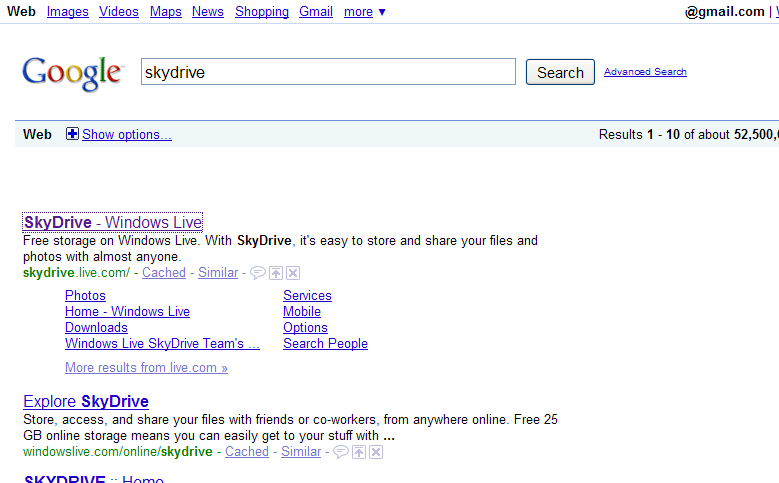This screenshot has width=779, height=483.
Task: Open the Advanced Search link
Action: coord(645,72)
